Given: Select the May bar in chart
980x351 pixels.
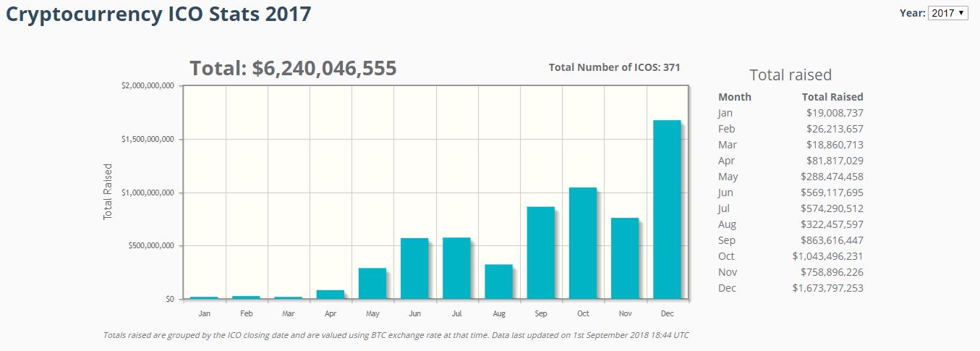Looking at the screenshot, I should point(372,284).
